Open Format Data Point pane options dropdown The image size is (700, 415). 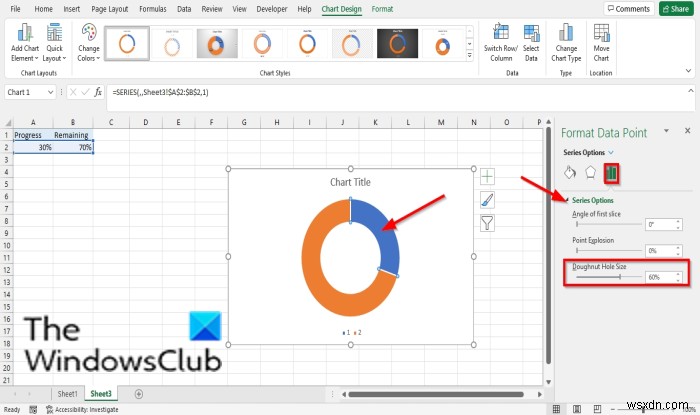pyautogui.click(x=666, y=131)
